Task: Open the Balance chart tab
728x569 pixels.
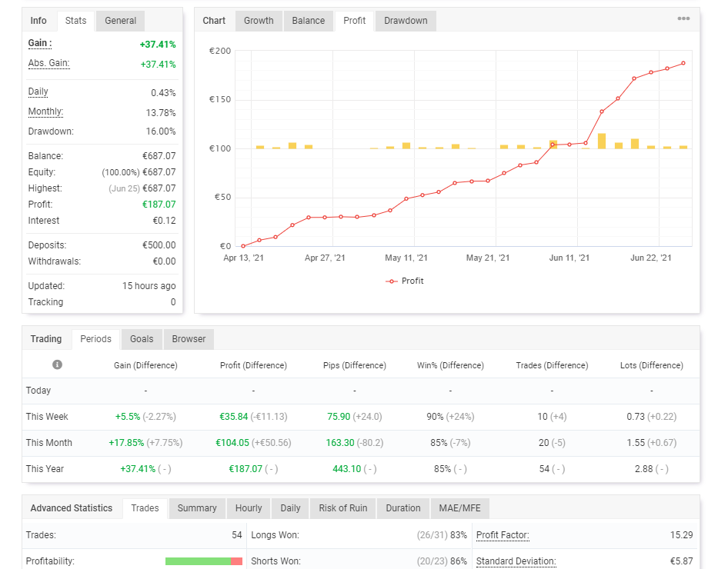Action: (x=308, y=21)
